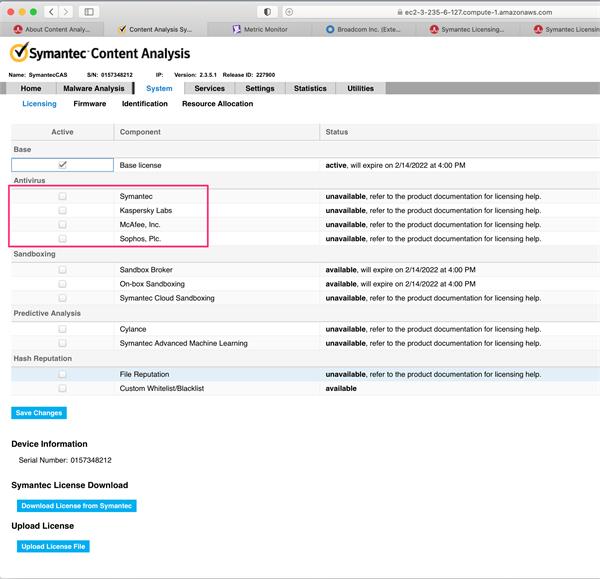Click the Cylance component name

pyautogui.click(x=133, y=329)
